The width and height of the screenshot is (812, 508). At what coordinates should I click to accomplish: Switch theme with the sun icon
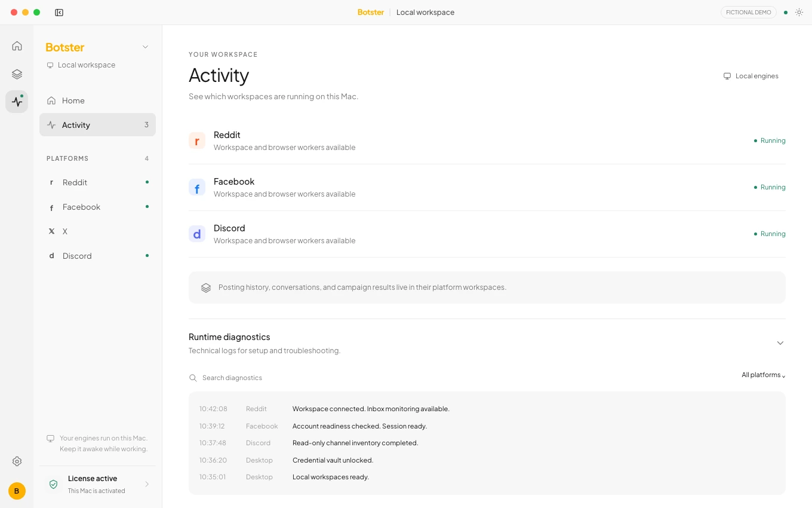(x=799, y=13)
